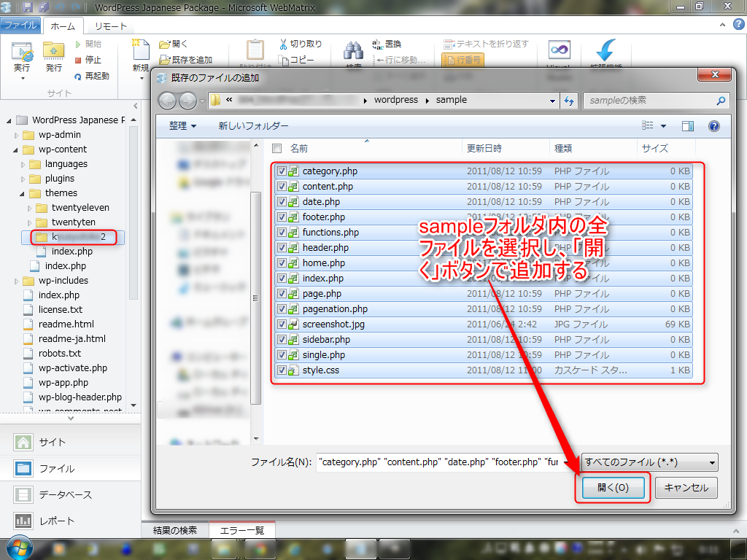Expand the languages folder node
This screenshot has width=747, height=560.
(23, 165)
